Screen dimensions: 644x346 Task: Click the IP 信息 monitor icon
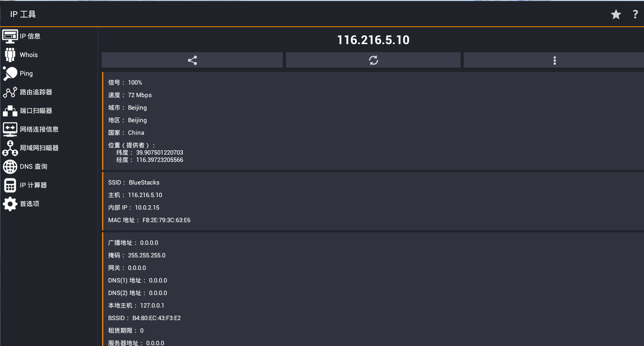click(x=10, y=36)
